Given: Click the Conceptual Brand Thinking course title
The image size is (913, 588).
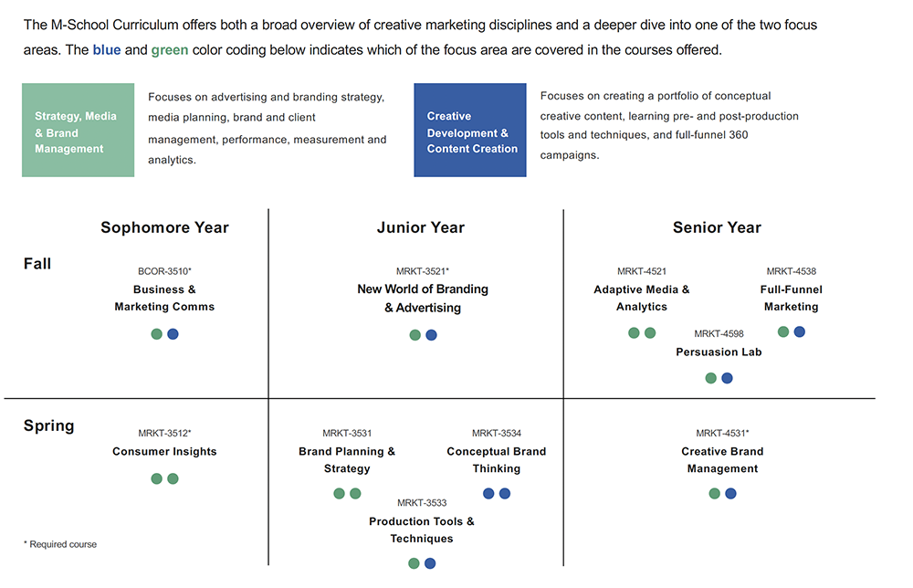Looking at the screenshot, I should coord(497,460).
